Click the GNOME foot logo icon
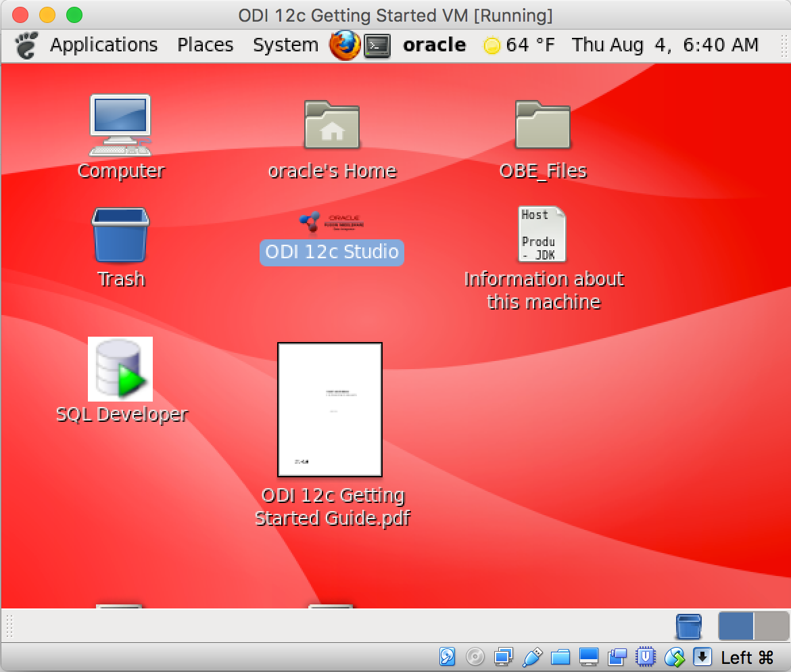791x672 pixels. coord(26,45)
